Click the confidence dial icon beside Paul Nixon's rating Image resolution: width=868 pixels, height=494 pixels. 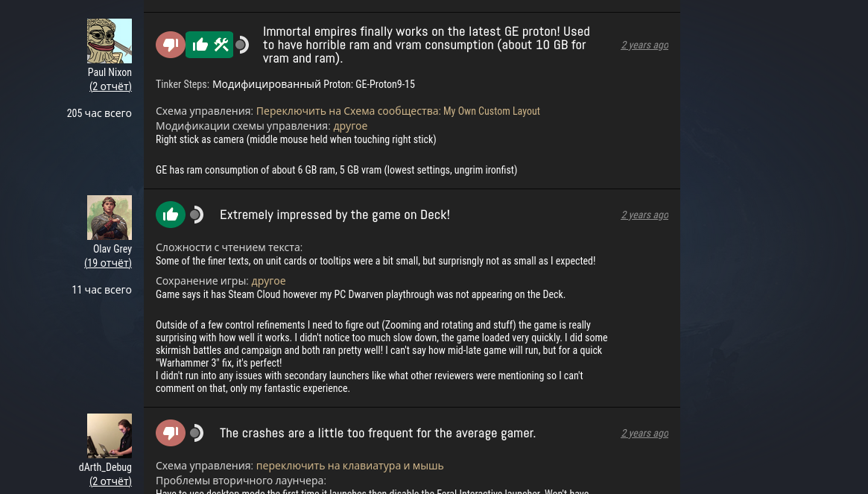pyautogui.click(x=242, y=45)
